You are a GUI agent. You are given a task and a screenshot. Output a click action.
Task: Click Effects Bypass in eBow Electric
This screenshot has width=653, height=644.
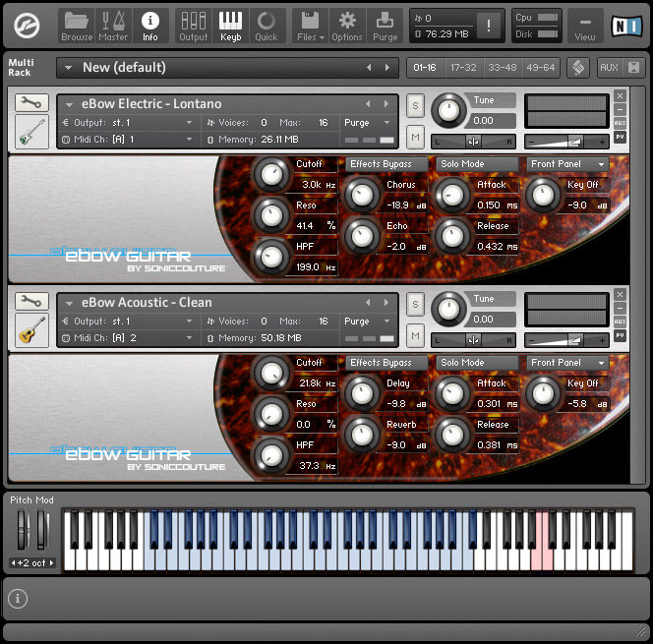386,164
